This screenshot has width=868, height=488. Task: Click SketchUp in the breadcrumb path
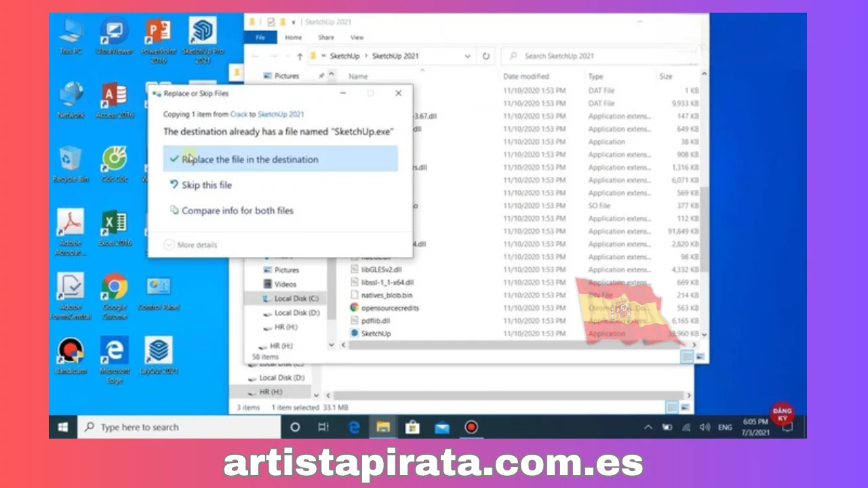click(x=344, y=56)
